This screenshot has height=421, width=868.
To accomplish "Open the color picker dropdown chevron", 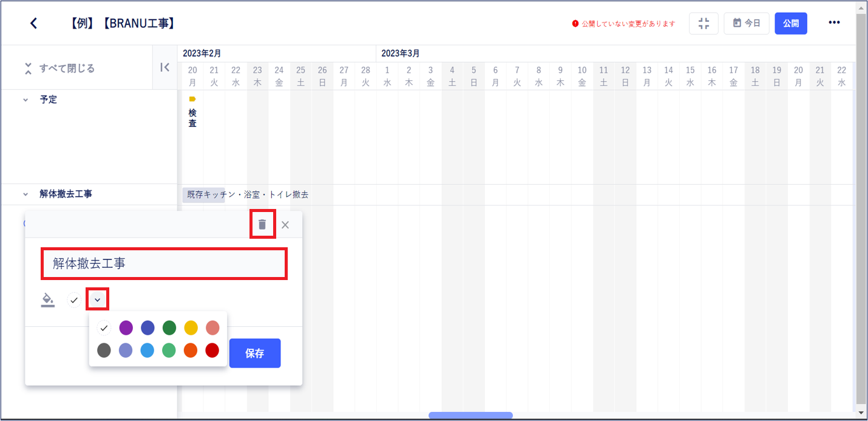I will point(97,299).
